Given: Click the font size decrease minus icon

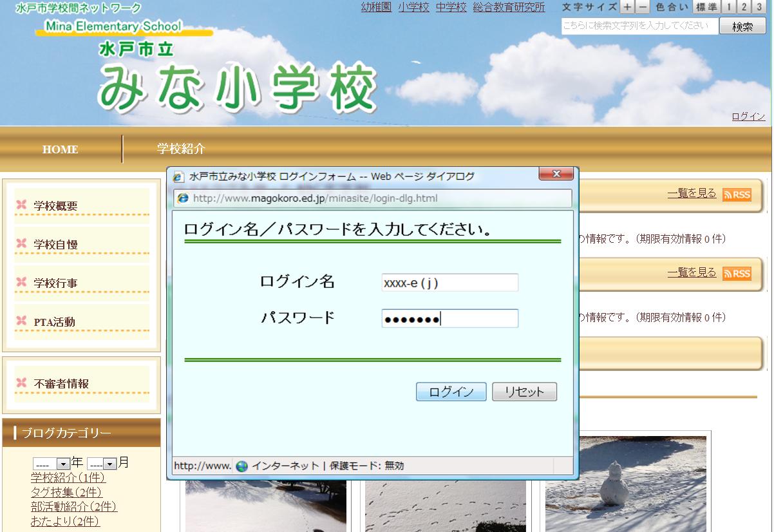Looking at the screenshot, I should (x=643, y=7).
